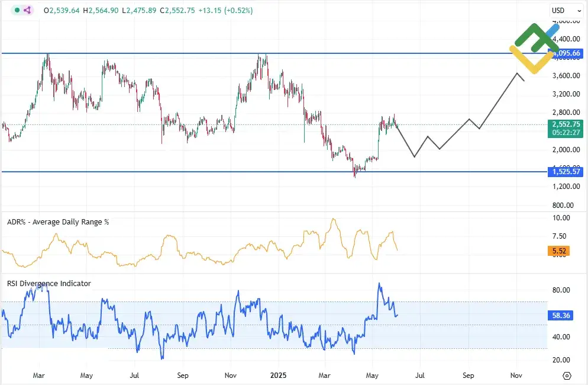588x385 pixels.
Task: Click the Nov label on the time axis
Action: pyautogui.click(x=516, y=375)
